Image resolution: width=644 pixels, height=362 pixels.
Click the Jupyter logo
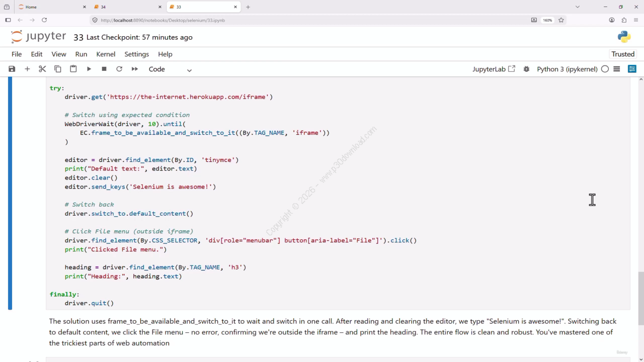[x=38, y=37]
